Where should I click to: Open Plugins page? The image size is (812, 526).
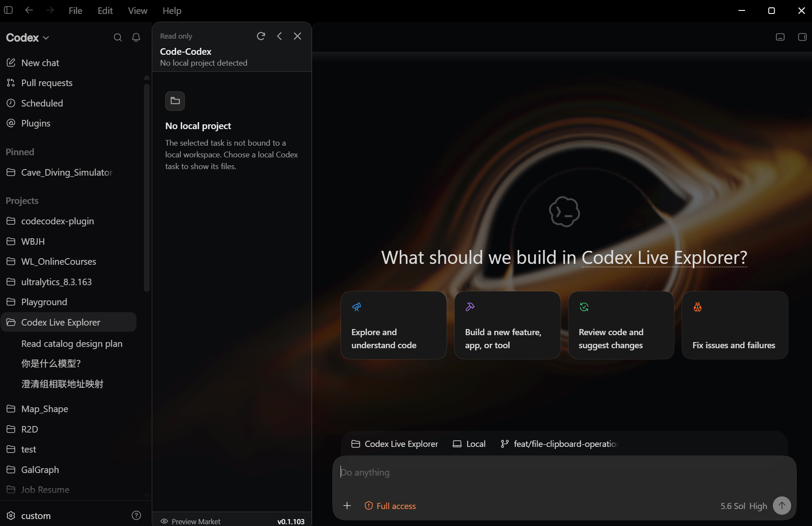[69, 123]
